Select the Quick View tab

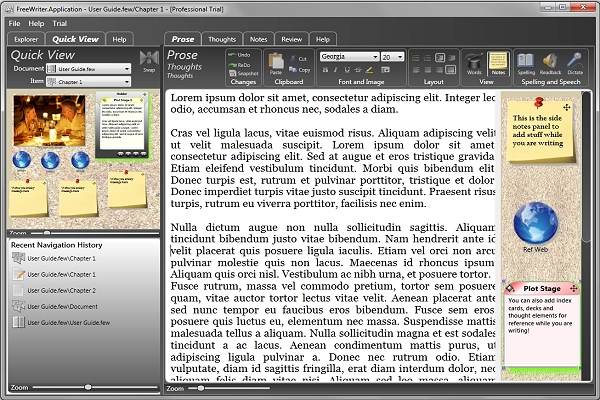75,39
